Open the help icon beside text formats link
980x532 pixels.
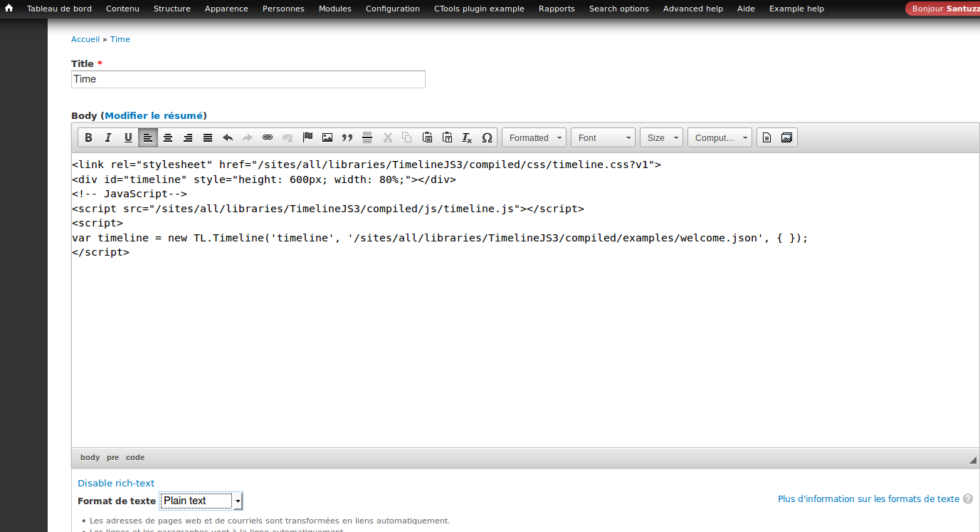click(x=968, y=499)
